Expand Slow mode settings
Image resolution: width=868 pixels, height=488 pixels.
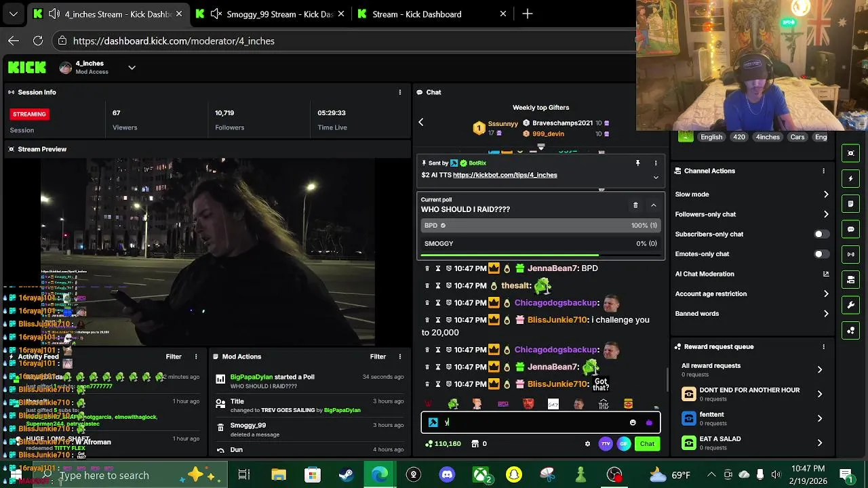pos(826,195)
